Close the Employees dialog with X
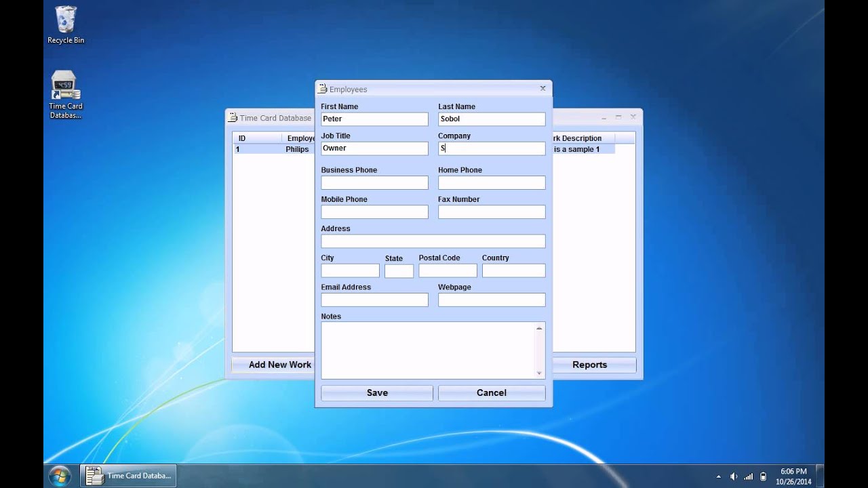This screenshot has width=868, height=488. pos(542,88)
